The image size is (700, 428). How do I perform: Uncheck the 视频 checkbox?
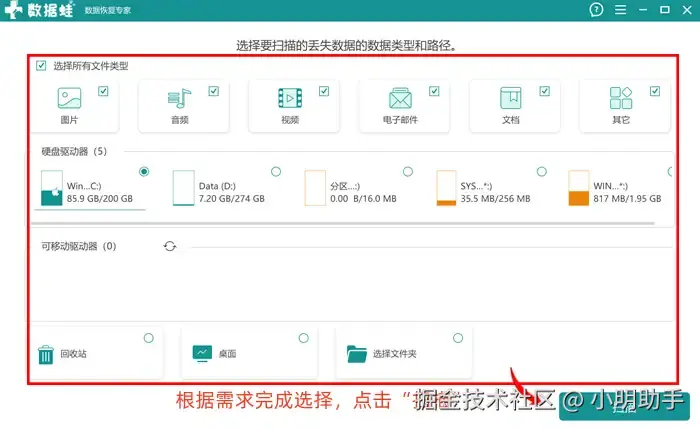(x=324, y=91)
